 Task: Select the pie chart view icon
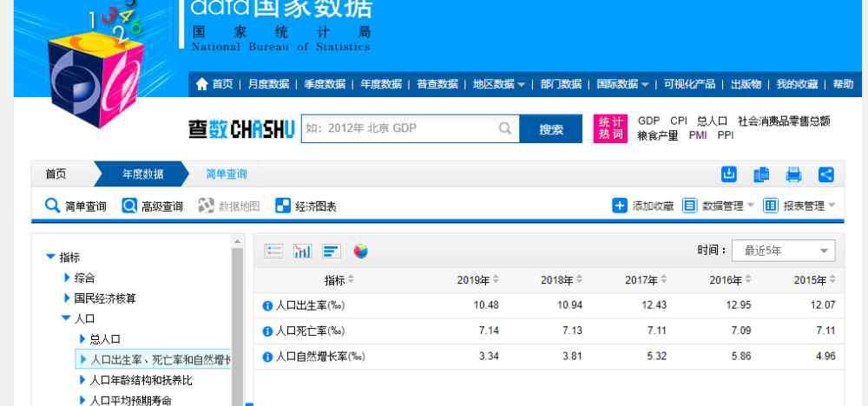click(360, 251)
